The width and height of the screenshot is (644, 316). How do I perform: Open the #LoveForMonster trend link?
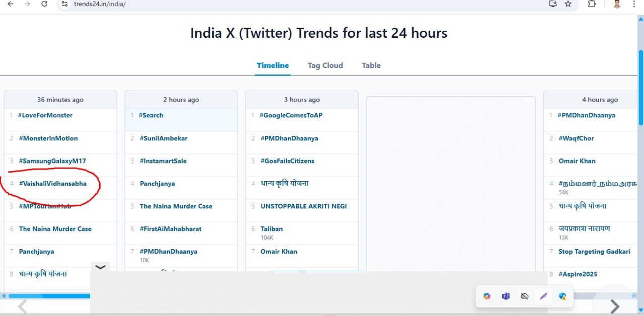[45, 115]
